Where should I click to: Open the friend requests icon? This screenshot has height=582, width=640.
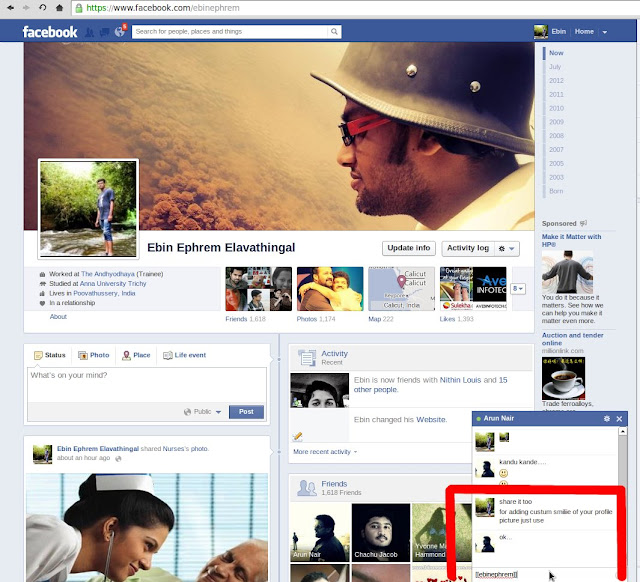pos(89,32)
